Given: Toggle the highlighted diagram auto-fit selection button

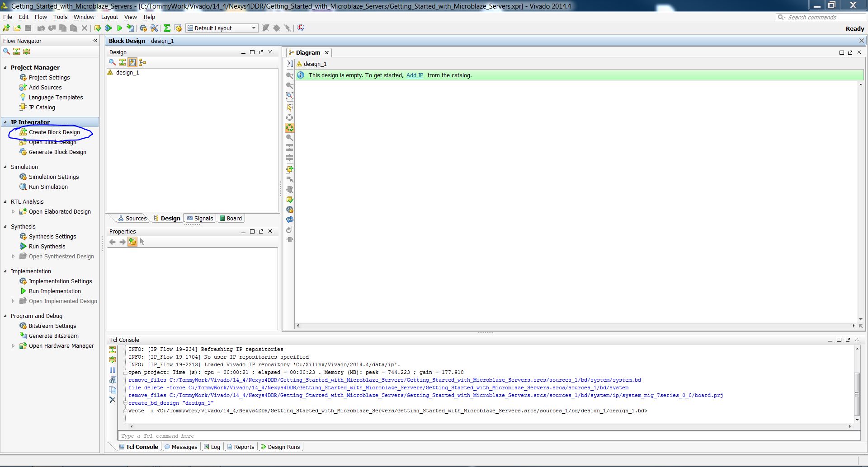Looking at the screenshot, I should pos(290,128).
